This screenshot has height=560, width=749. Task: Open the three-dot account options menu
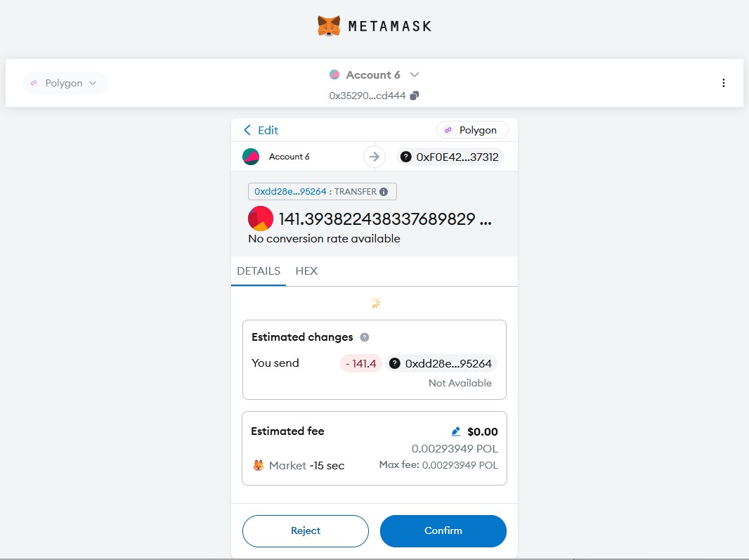pyautogui.click(x=724, y=83)
